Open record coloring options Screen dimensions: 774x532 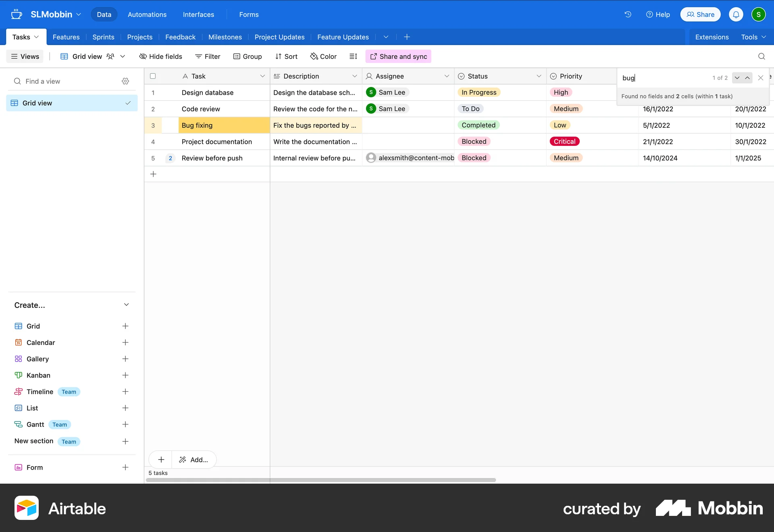point(323,56)
